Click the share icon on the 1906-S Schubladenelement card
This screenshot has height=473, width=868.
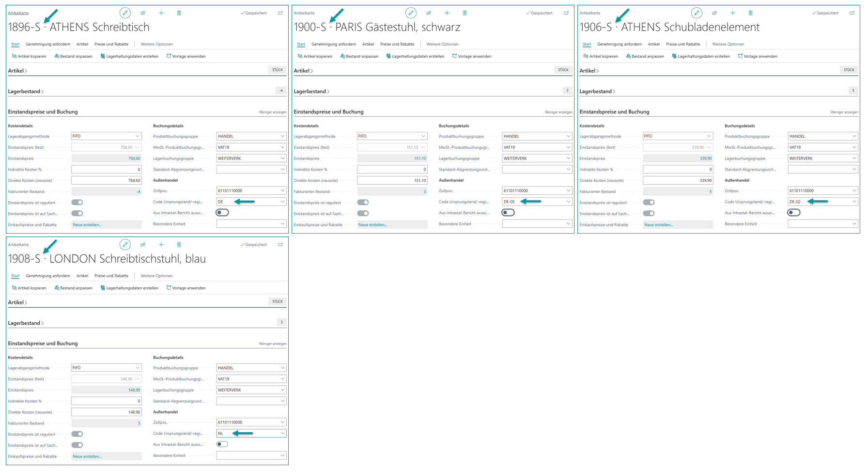coord(714,13)
